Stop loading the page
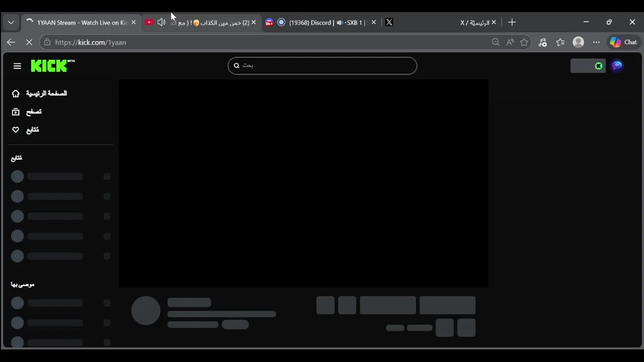Viewport: 644px width, 362px height. (x=29, y=42)
